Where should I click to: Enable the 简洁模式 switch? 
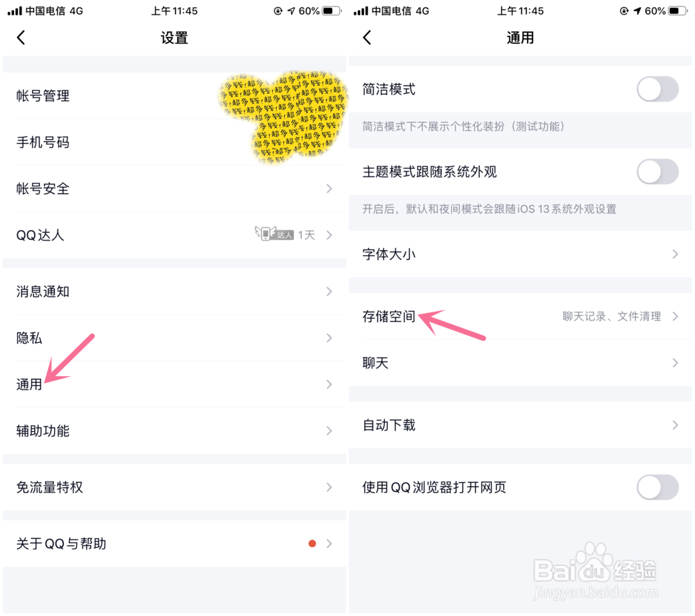click(657, 89)
